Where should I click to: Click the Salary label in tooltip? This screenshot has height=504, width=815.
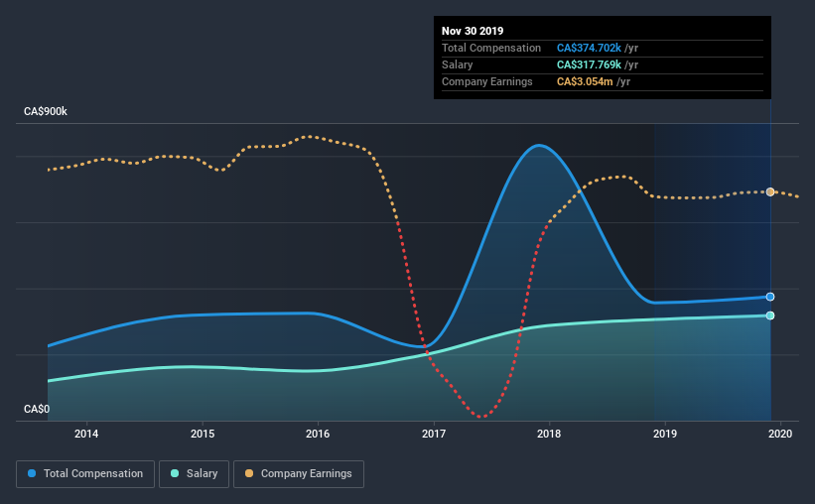pyautogui.click(x=458, y=64)
